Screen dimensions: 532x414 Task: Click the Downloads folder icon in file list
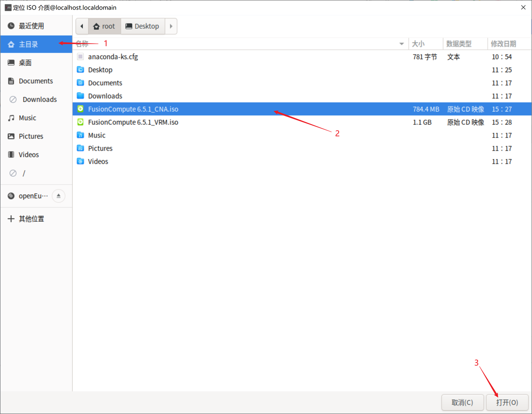coord(81,96)
